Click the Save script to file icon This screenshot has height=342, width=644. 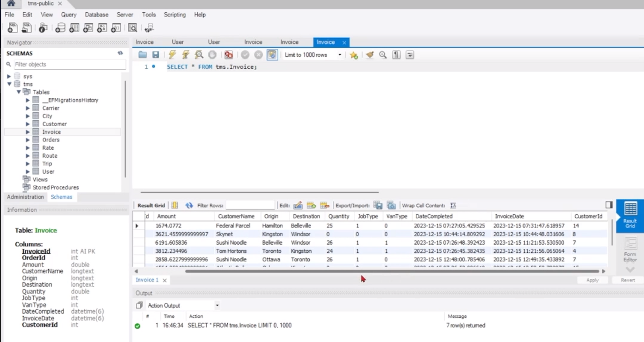click(156, 55)
